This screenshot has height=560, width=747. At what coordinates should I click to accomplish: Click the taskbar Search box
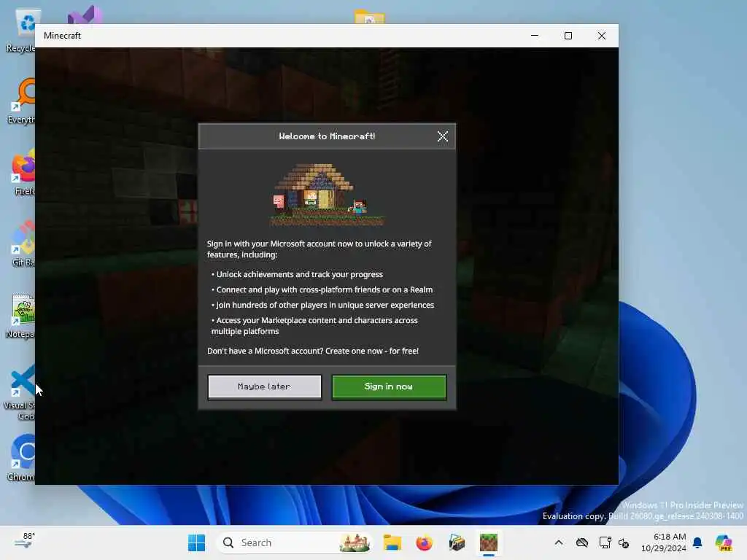click(295, 542)
